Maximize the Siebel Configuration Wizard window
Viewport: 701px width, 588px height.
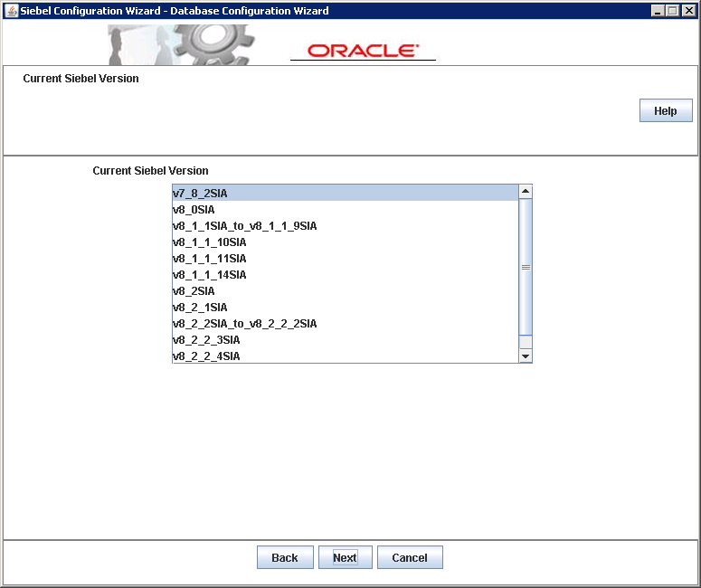pyautogui.click(x=672, y=11)
